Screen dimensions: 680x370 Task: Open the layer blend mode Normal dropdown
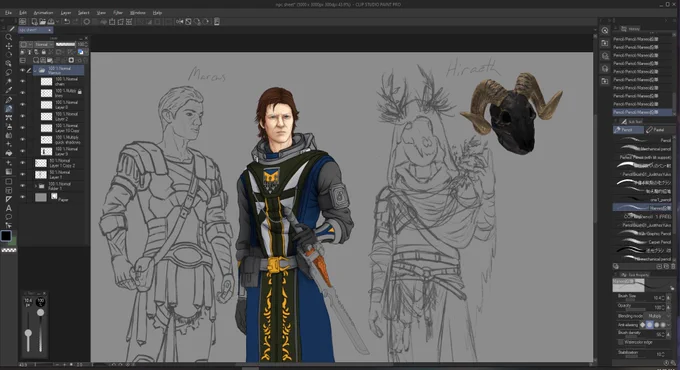tap(43, 45)
